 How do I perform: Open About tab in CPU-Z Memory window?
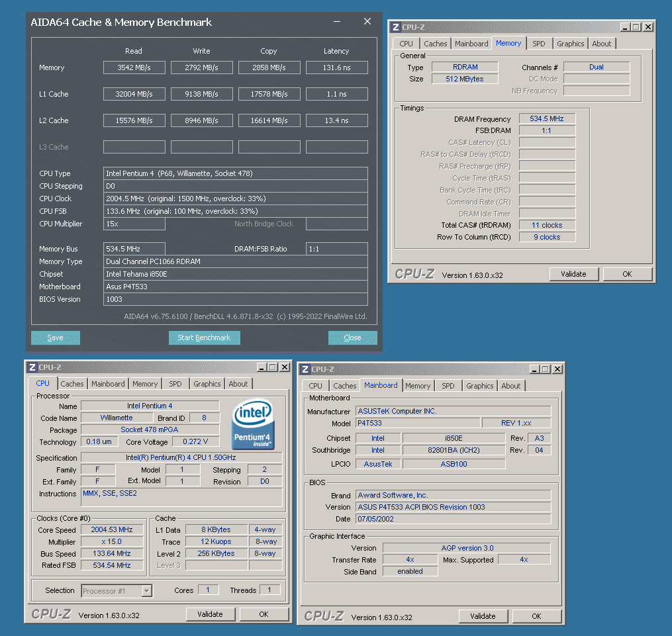tap(601, 44)
